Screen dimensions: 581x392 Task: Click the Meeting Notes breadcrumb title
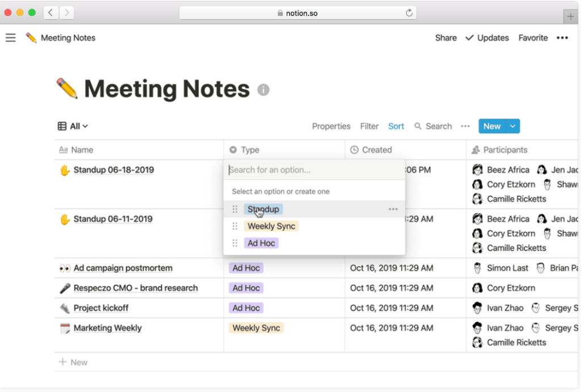68,38
